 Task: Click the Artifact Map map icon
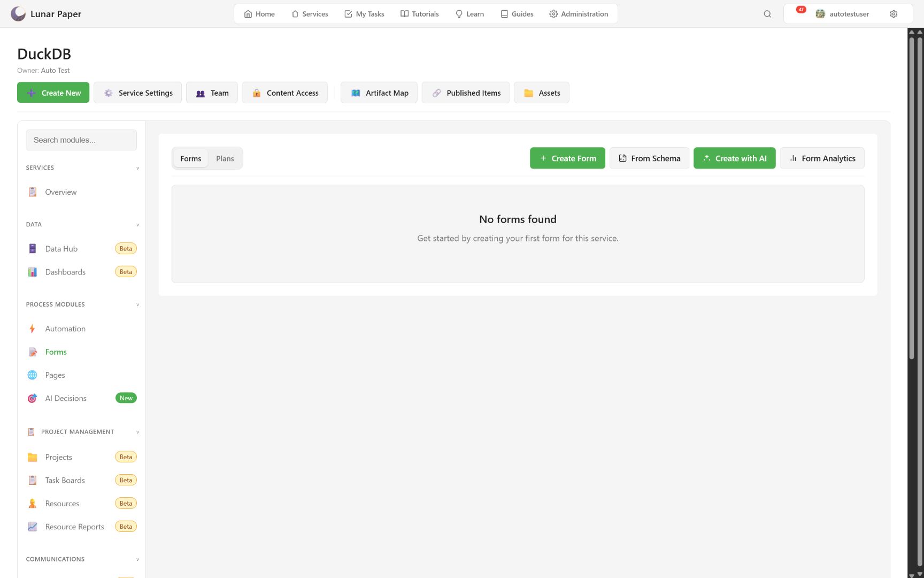[356, 93]
